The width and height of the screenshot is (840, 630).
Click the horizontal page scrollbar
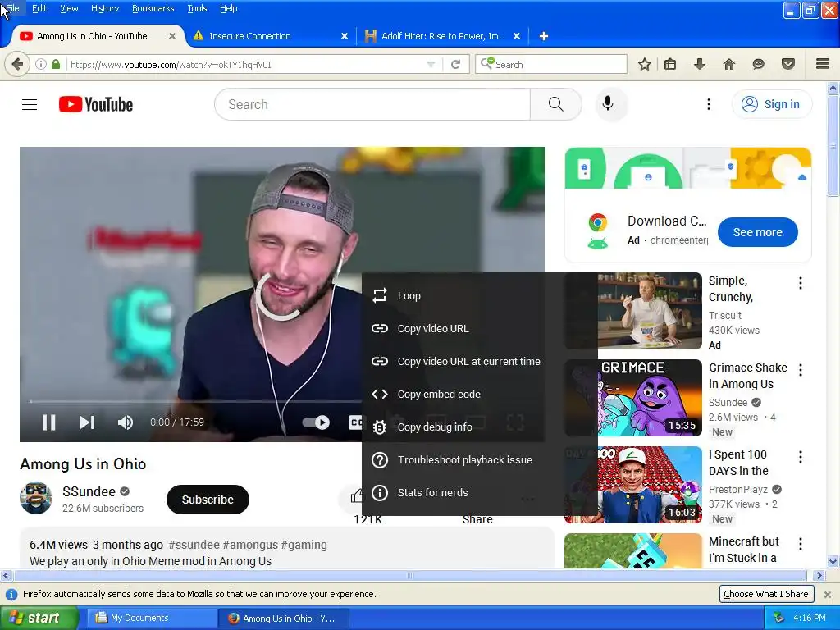point(410,575)
